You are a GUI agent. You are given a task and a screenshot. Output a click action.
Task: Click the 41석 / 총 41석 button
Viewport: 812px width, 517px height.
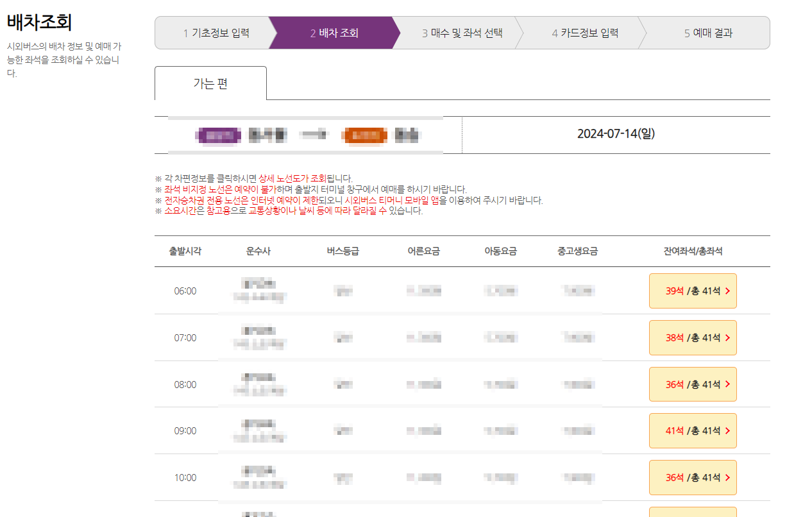(x=693, y=430)
